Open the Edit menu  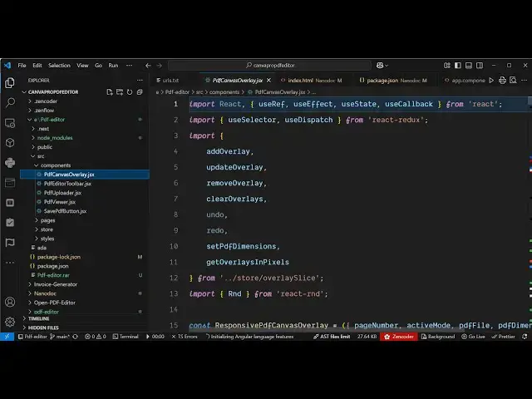tap(37, 66)
